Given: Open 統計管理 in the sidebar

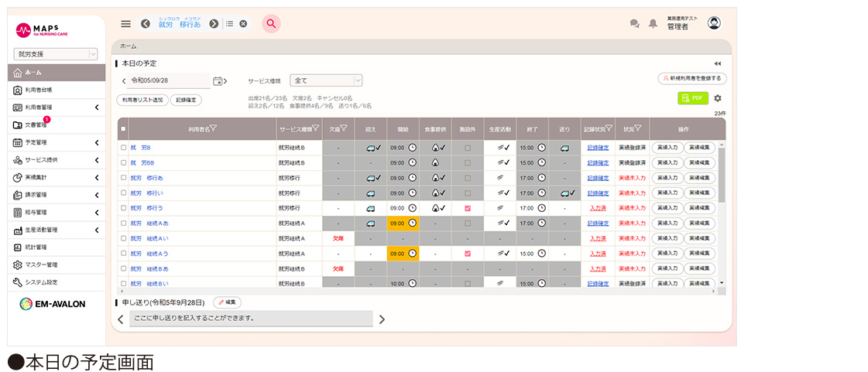Looking at the screenshot, I should pyautogui.click(x=56, y=247).
